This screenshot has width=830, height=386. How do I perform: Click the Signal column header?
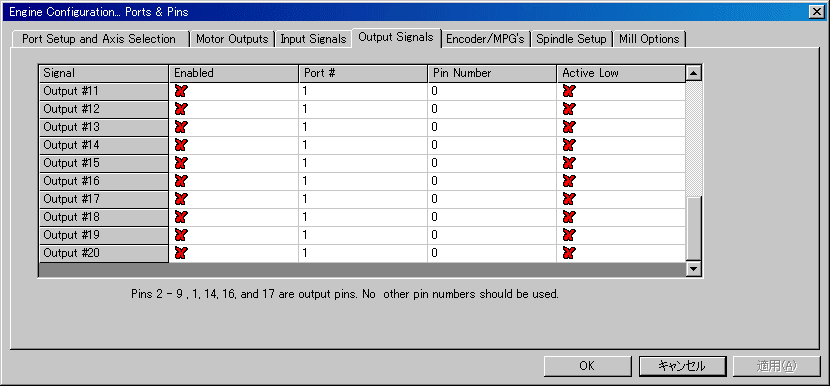click(104, 73)
